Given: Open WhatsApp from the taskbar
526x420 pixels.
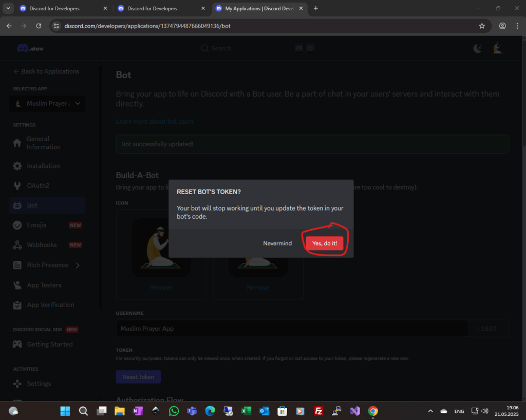Looking at the screenshot, I should click(x=174, y=411).
